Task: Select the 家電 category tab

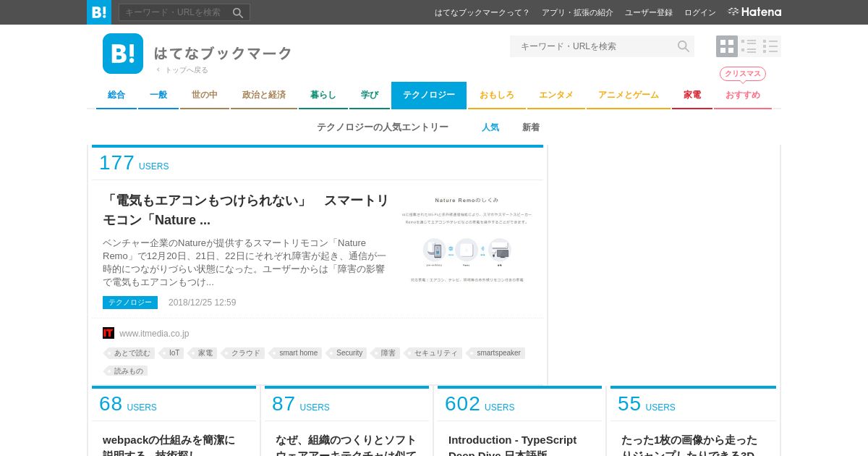Action: tap(692, 95)
